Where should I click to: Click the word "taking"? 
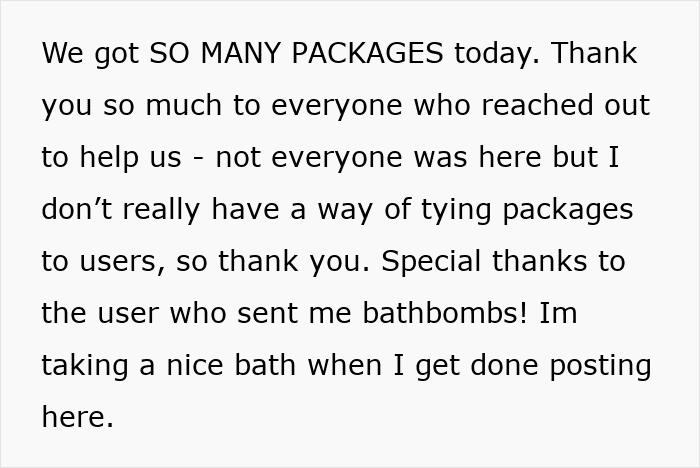click(x=87, y=365)
